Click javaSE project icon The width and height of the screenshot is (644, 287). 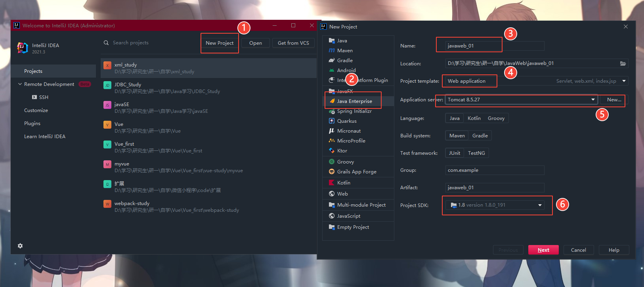tap(107, 105)
